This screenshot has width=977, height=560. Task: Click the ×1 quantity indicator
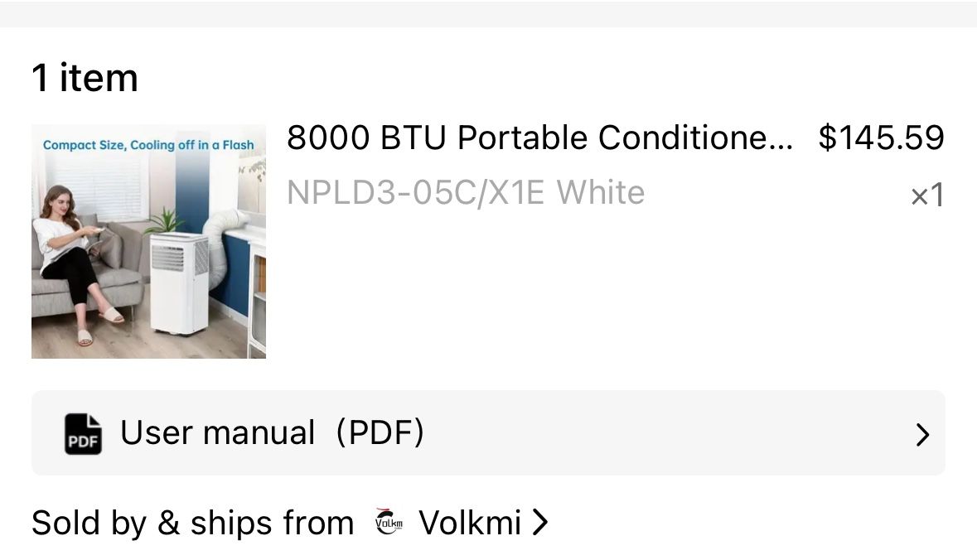(x=926, y=196)
